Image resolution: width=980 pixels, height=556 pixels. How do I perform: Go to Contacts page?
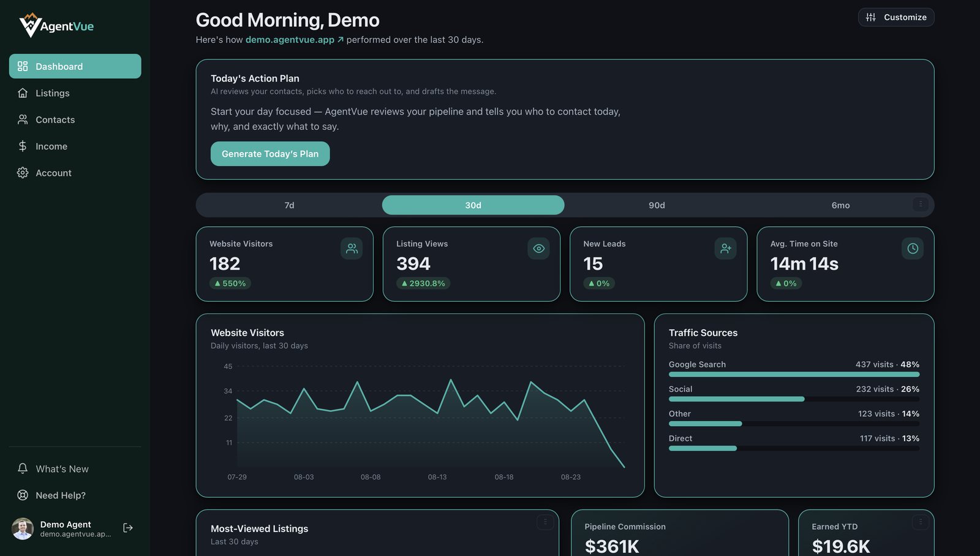click(x=75, y=120)
